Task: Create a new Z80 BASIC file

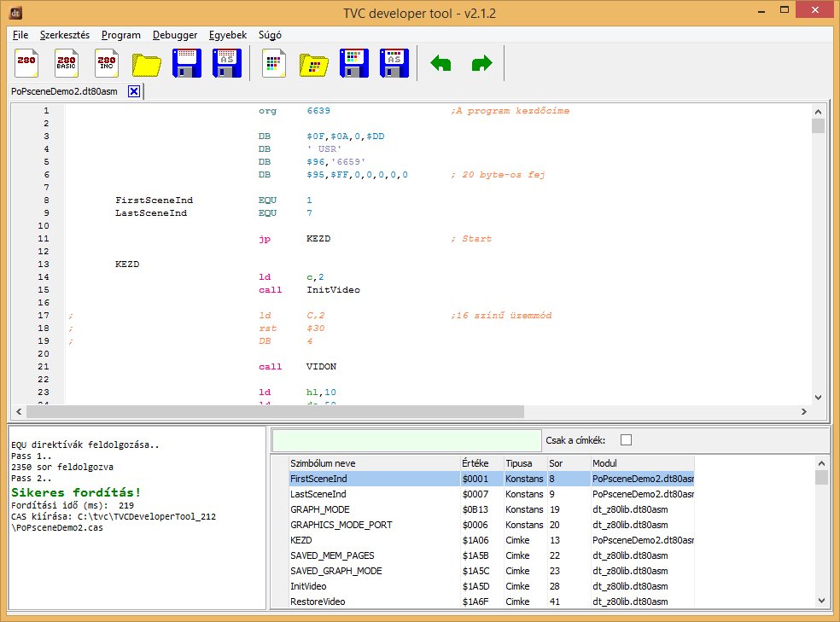Action: [67, 64]
